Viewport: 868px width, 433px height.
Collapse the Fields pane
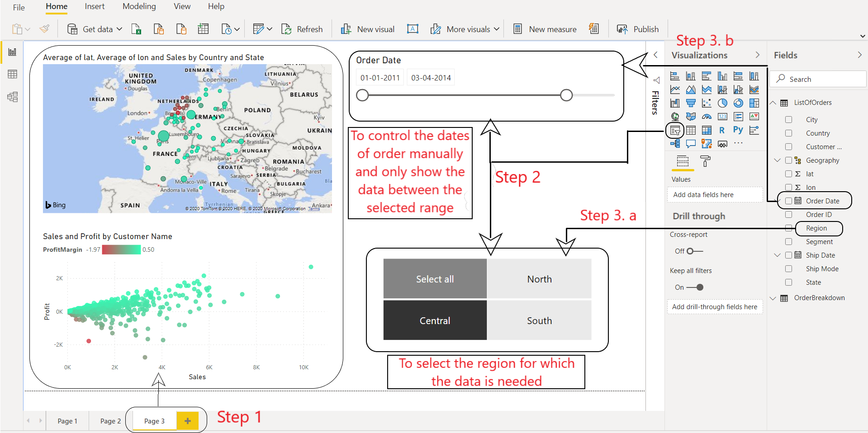point(859,55)
